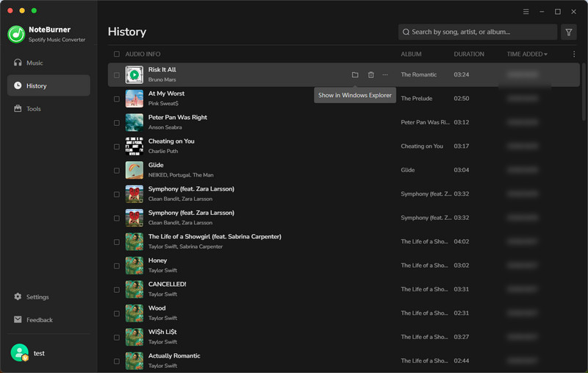Image resolution: width=588 pixels, height=373 pixels.
Task: Click Charlie Puth artist name
Action: tap(163, 151)
